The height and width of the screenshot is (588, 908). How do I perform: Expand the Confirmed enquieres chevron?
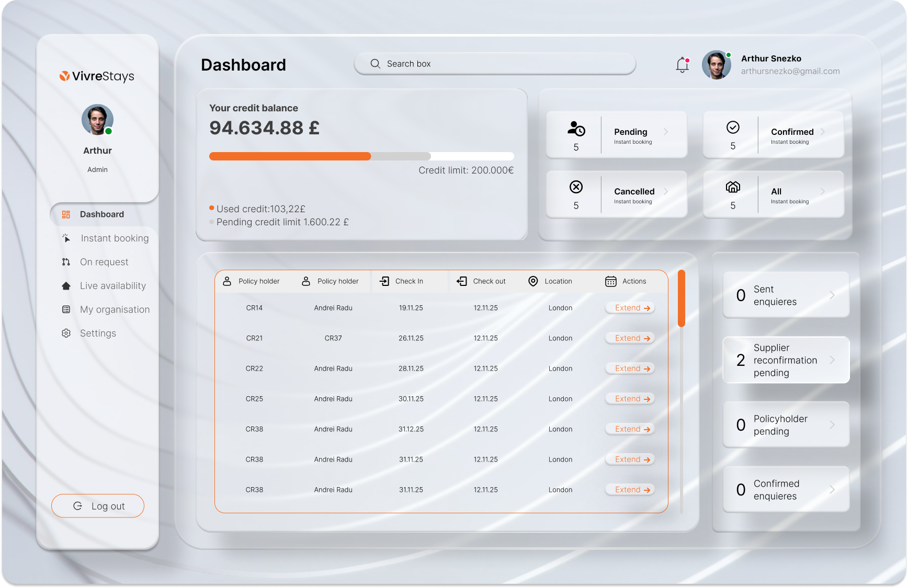tap(832, 490)
